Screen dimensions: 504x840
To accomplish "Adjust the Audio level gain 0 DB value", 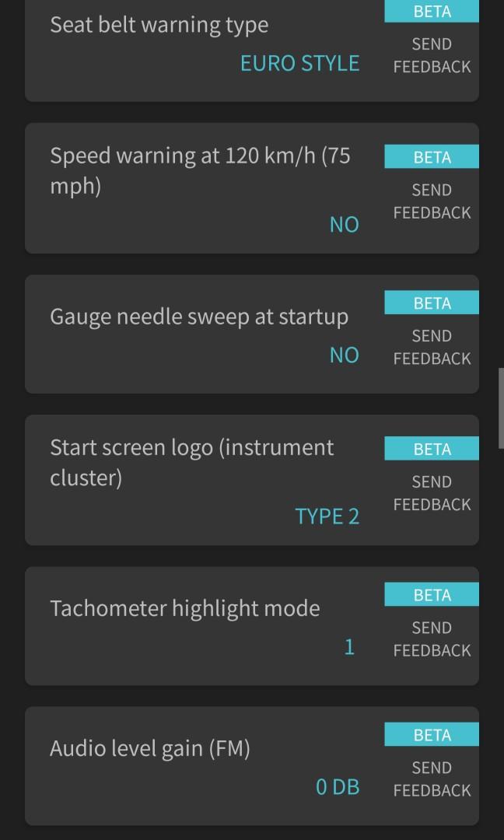I will [x=338, y=787].
